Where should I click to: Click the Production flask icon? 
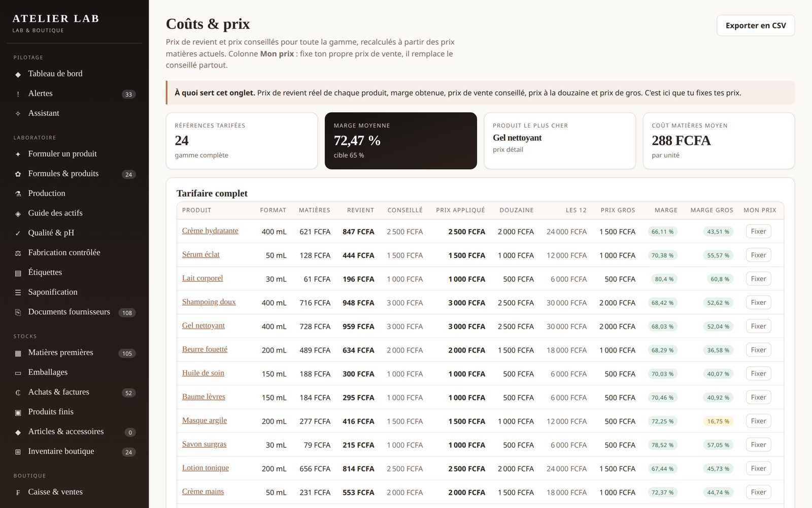tap(18, 194)
